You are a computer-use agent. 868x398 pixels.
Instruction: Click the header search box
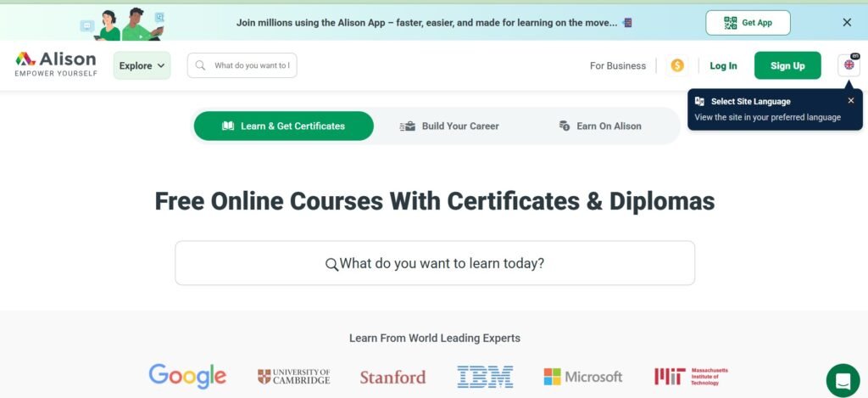(242, 65)
